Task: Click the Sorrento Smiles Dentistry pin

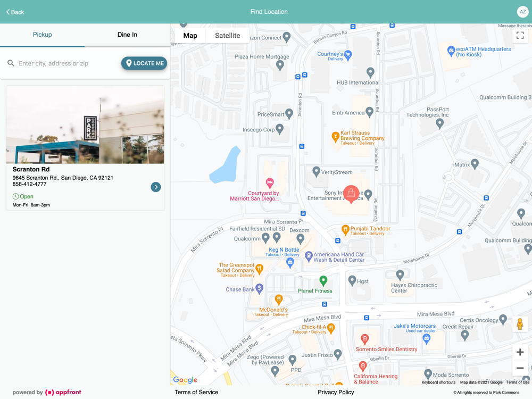Action: coord(365,339)
